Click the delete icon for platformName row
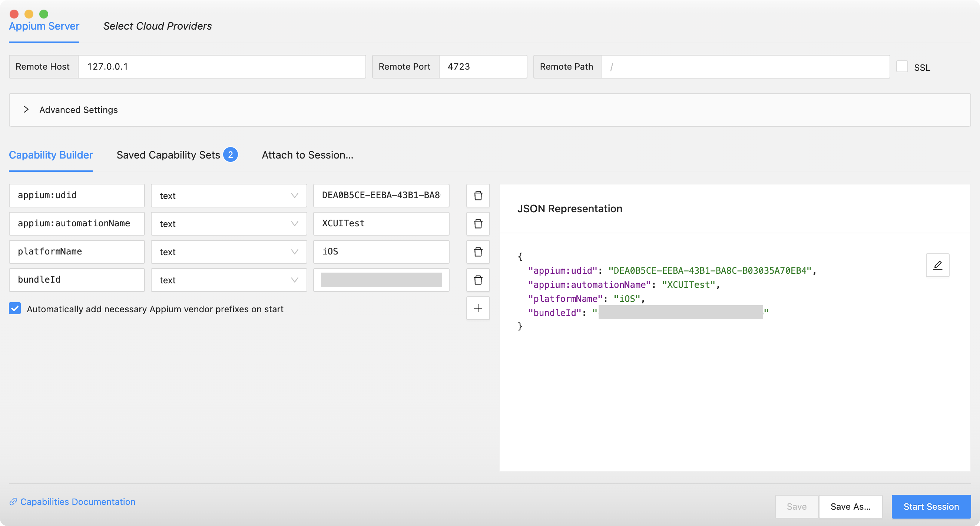Image resolution: width=980 pixels, height=526 pixels. (x=478, y=252)
